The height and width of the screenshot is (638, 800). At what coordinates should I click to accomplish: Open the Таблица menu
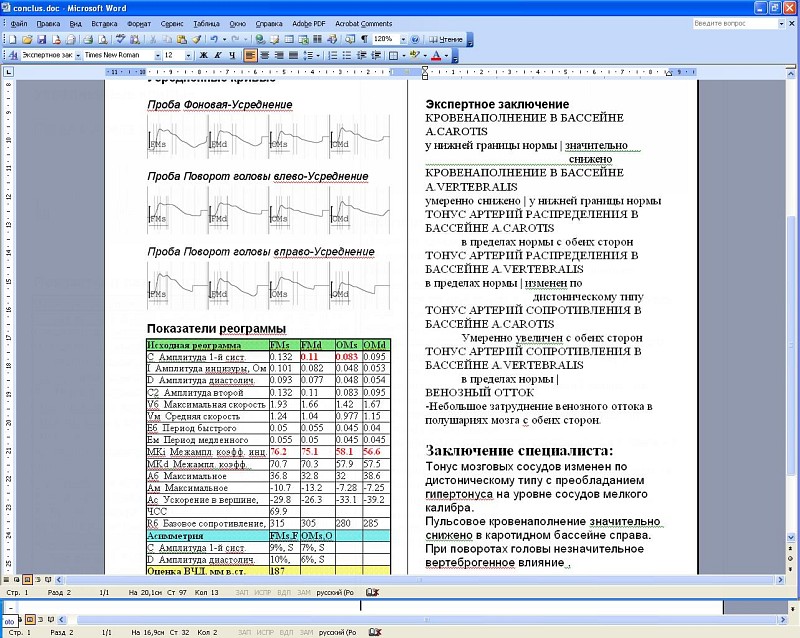tap(206, 23)
